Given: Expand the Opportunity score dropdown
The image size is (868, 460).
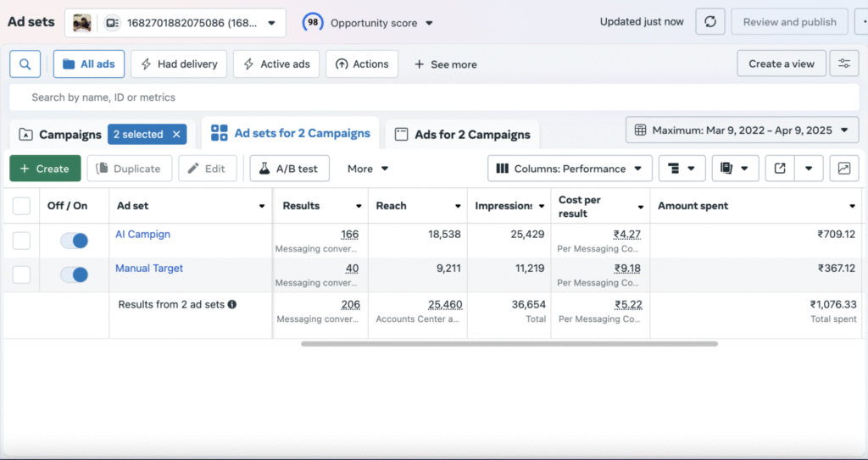Looking at the screenshot, I should point(369,23).
